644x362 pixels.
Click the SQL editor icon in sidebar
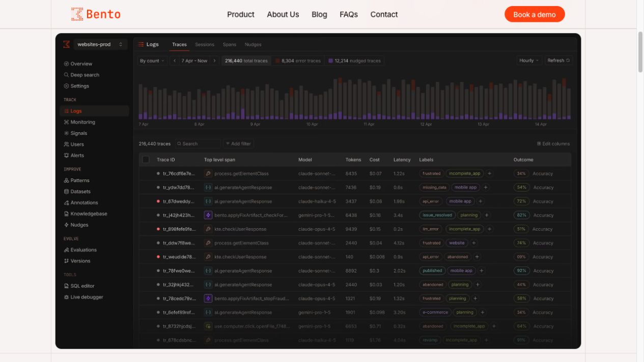pyautogui.click(x=66, y=286)
